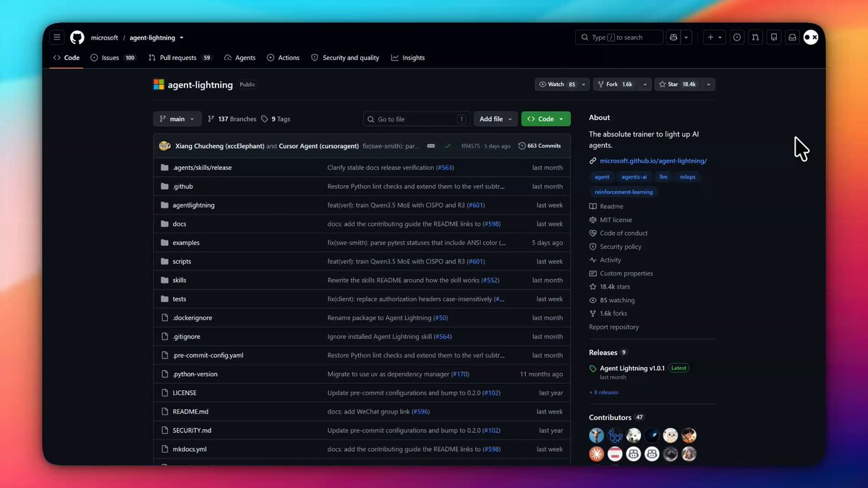868x488 pixels.
Task: Open the Agents tab
Action: (x=240, y=58)
